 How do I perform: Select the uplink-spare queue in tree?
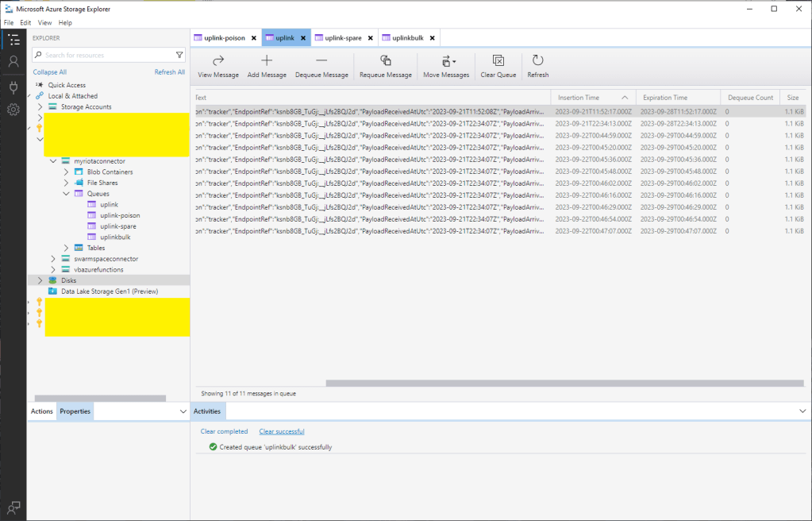point(119,226)
